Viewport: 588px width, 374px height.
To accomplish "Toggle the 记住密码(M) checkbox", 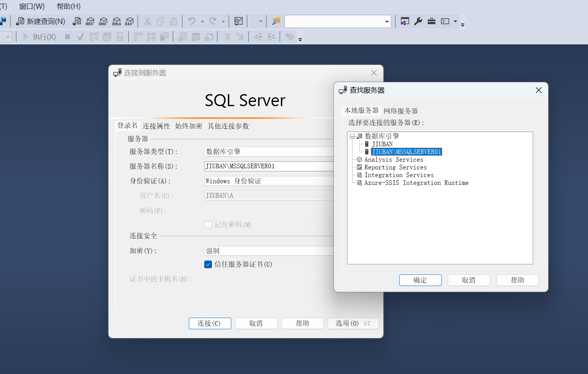I will [208, 225].
